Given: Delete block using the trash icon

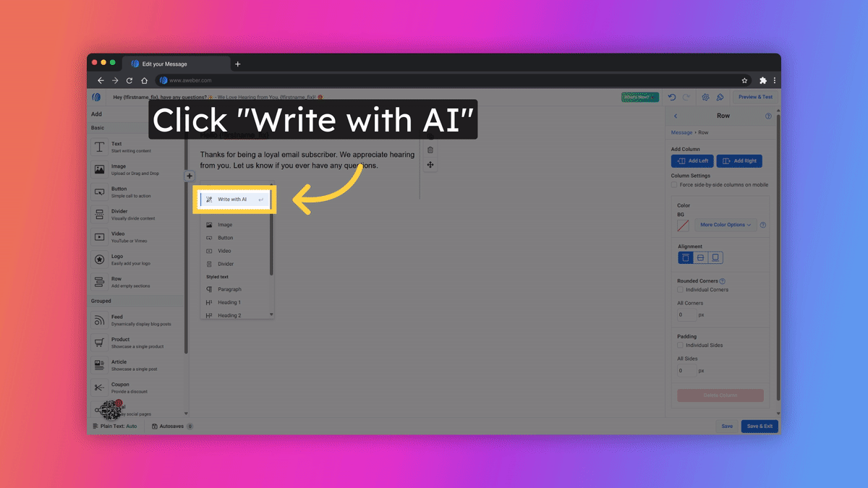Looking at the screenshot, I should point(430,150).
